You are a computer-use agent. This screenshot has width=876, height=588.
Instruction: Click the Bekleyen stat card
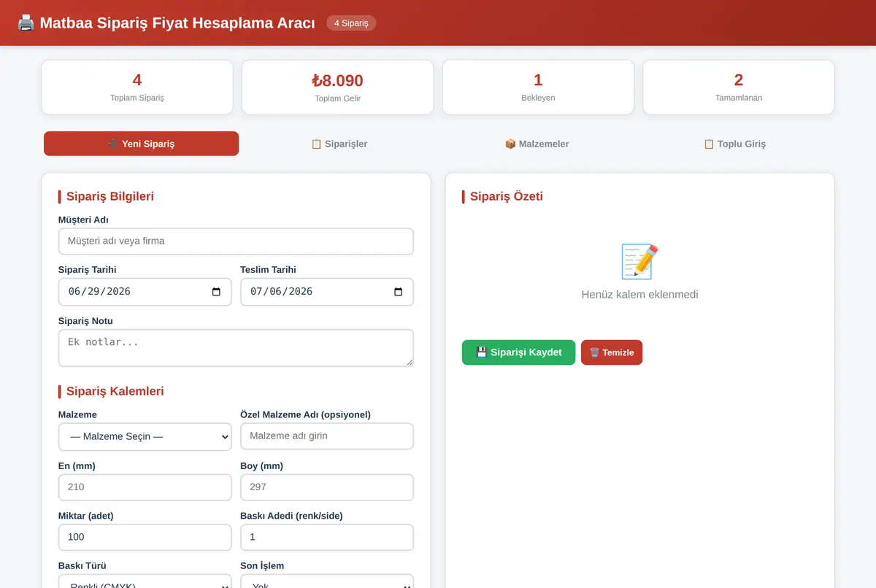point(538,87)
